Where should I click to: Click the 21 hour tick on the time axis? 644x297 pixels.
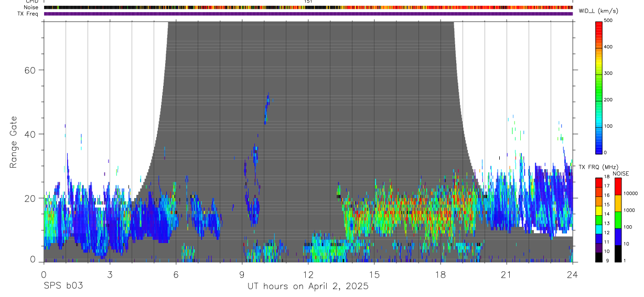click(507, 273)
